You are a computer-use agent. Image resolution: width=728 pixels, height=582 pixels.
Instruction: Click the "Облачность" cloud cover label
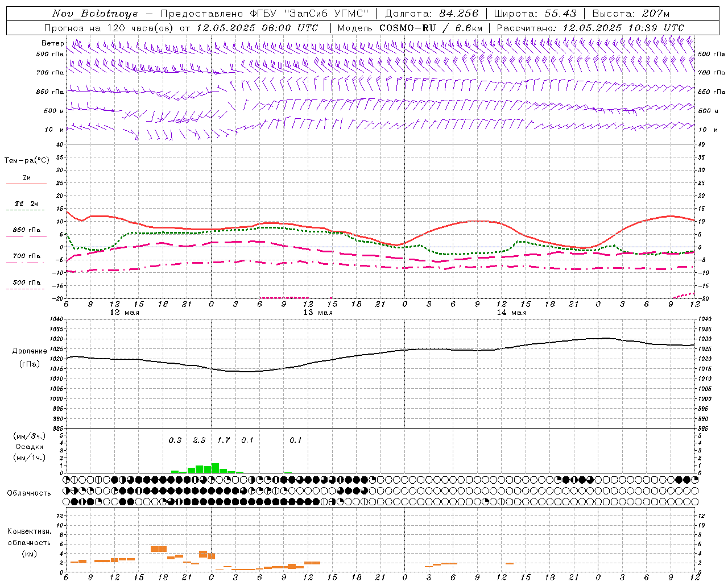coord(29,493)
